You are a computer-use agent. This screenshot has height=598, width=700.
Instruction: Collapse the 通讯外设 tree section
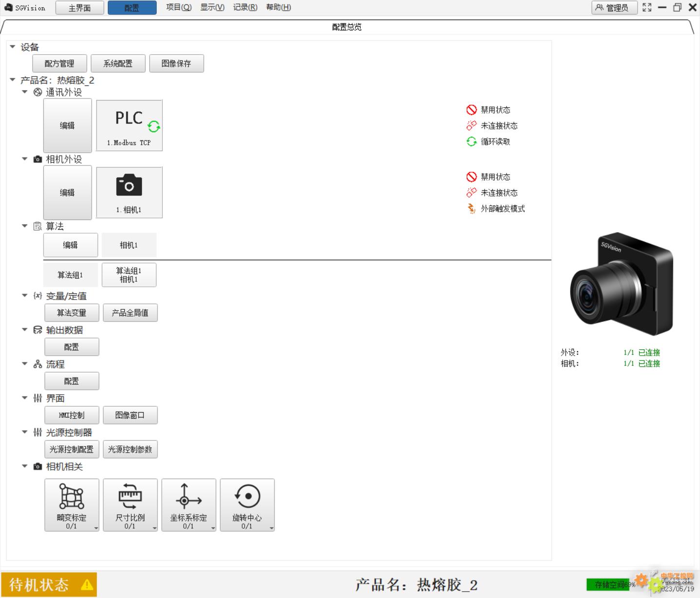[25, 92]
